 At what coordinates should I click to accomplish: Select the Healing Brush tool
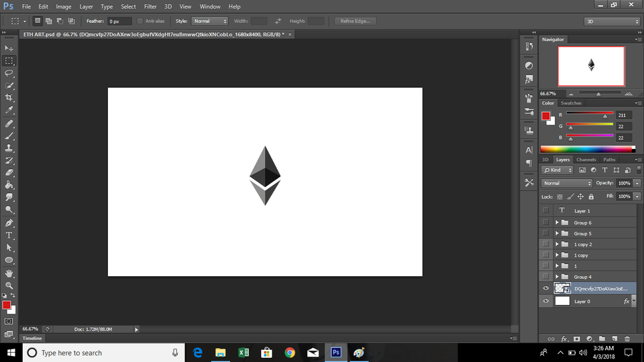tap(9, 123)
